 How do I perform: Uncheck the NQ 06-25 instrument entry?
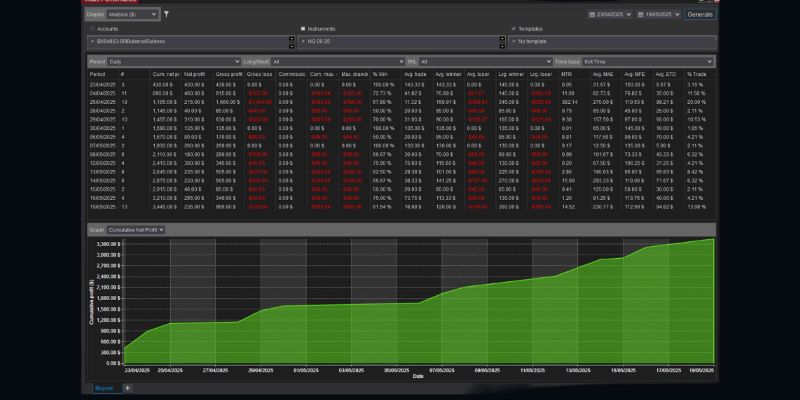pyautogui.click(x=303, y=41)
